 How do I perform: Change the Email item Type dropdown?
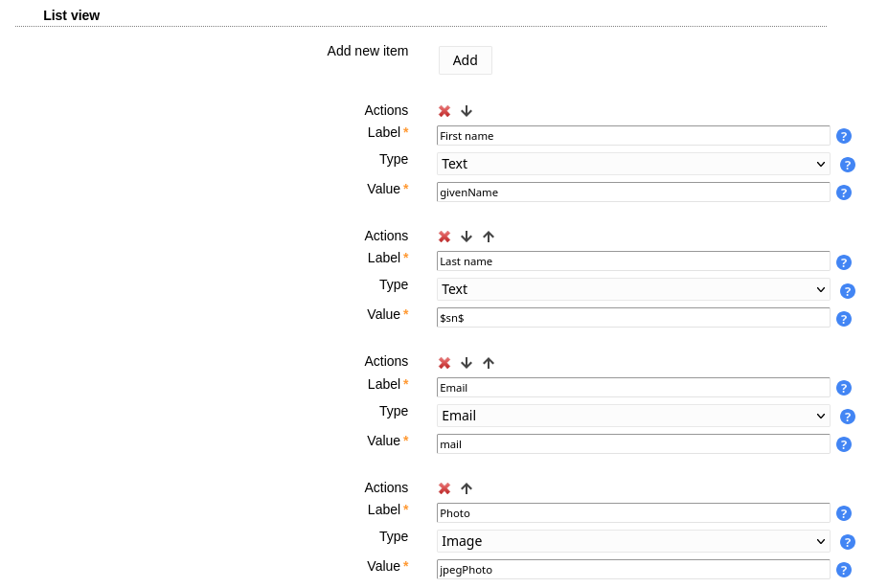tap(633, 416)
